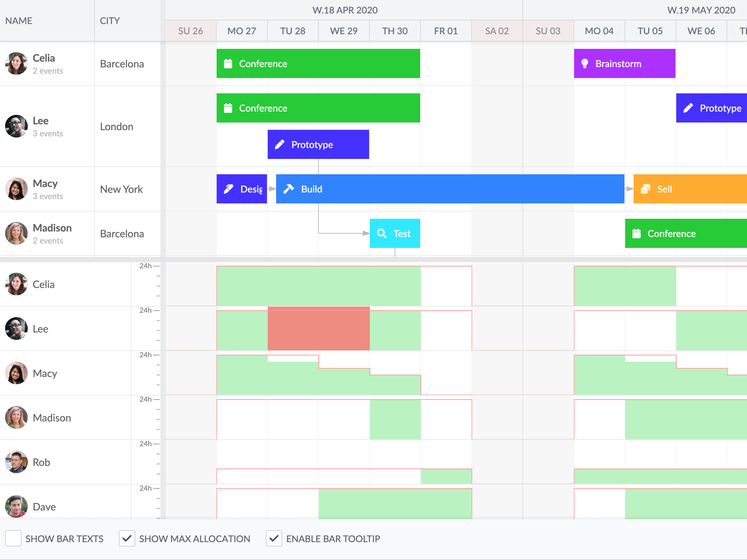Click magnifier icon on Test event

(382, 233)
